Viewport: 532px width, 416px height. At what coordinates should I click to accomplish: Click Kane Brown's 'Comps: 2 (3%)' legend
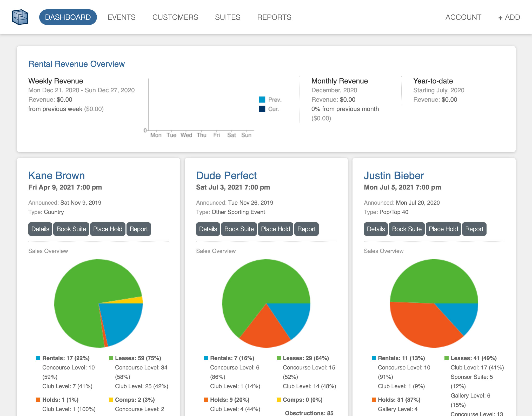coord(132,400)
